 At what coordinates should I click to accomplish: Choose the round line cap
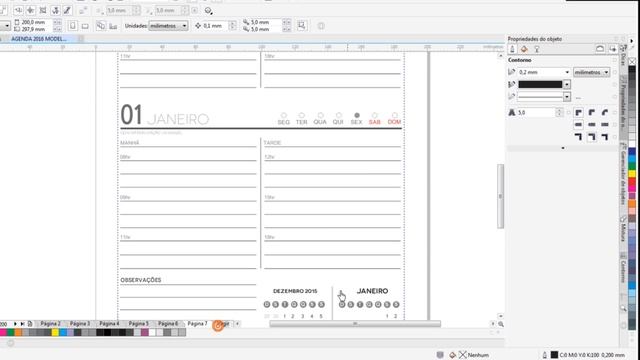pos(592,124)
